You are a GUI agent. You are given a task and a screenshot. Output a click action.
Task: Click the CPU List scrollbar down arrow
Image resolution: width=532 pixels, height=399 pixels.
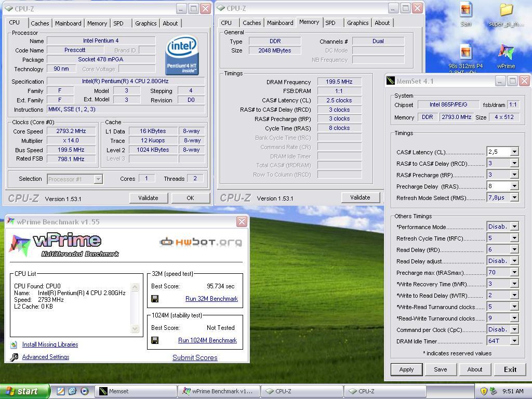(x=135, y=328)
